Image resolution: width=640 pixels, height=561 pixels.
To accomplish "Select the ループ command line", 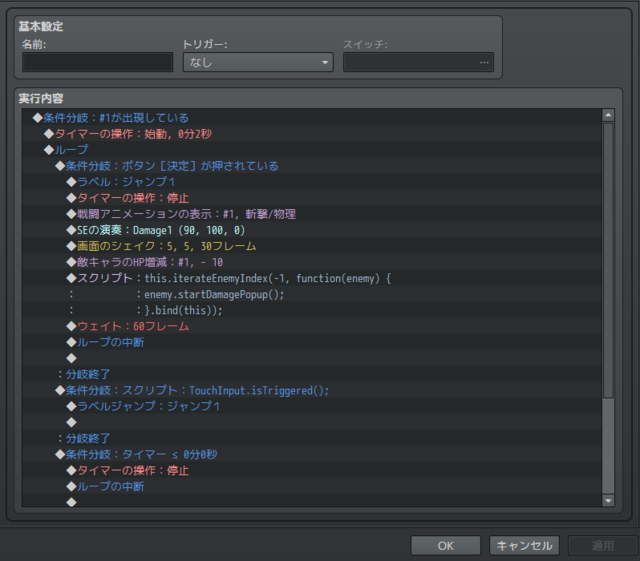I will [312, 150].
